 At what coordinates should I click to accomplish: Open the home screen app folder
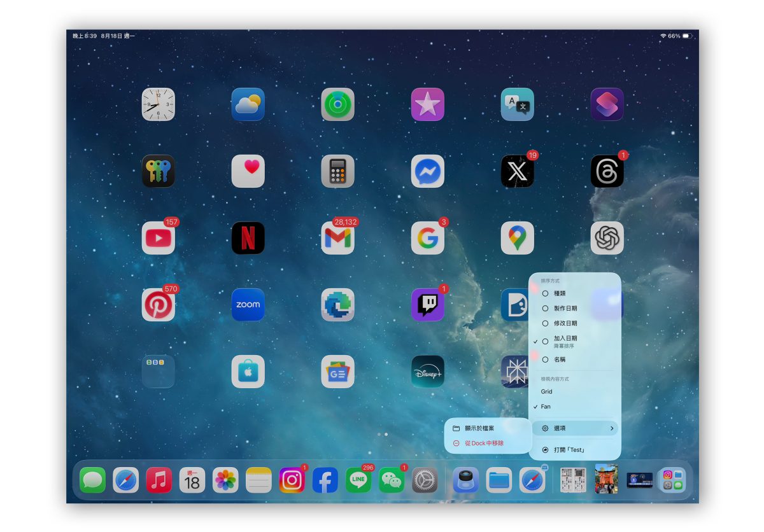pyautogui.click(x=158, y=372)
